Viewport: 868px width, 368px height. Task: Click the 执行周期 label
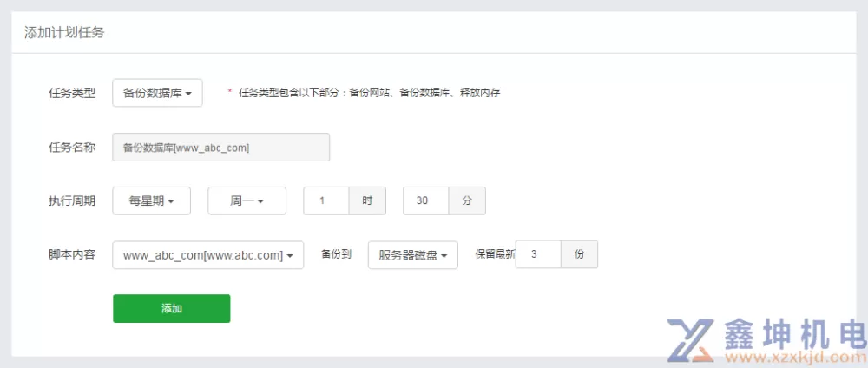tap(72, 200)
